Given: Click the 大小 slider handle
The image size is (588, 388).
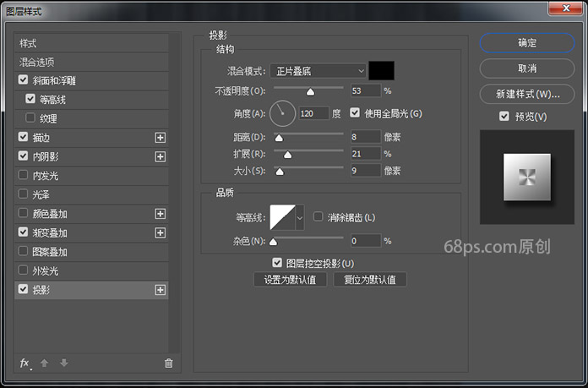Looking at the screenshot, I should click(x=280, y=172).
